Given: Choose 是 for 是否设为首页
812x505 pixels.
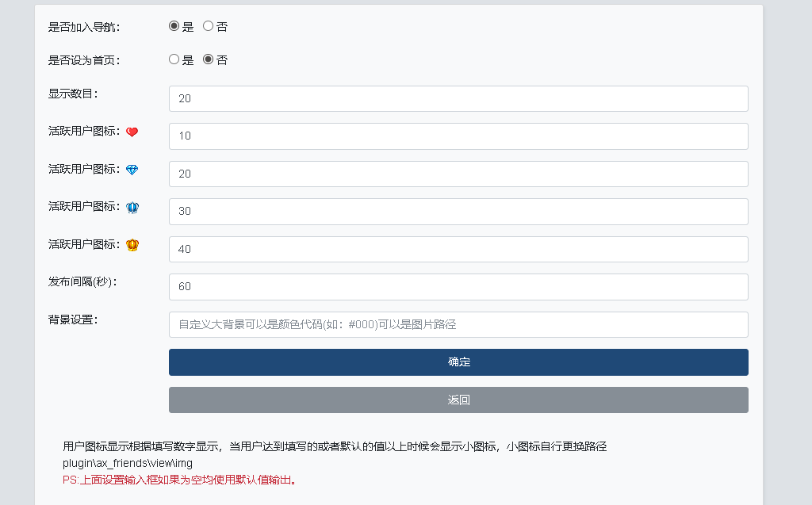Looking at the screenshot, I should pyautogui.click(x=174, y=59).
